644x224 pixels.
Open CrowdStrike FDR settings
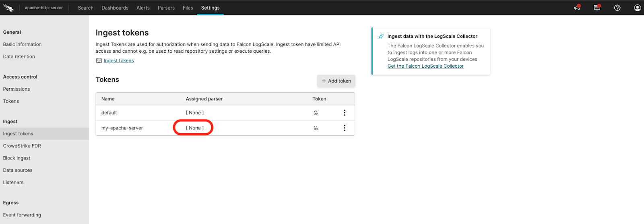click(22, 146)
